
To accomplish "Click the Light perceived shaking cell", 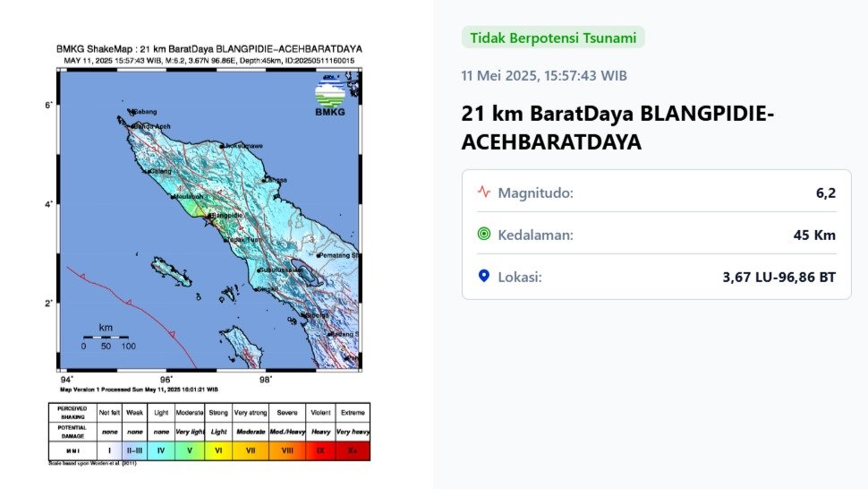I will [x=161, y=413].
